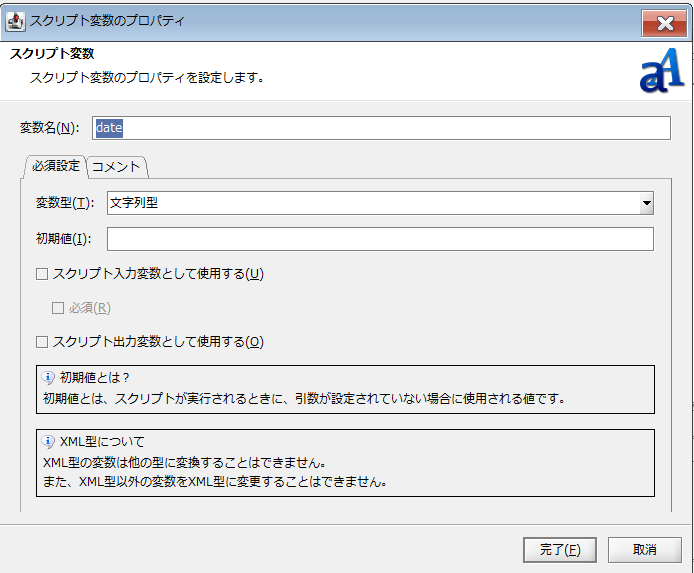Toggle the 必須(R) checkbox
The image size is (694, 573).
pyautogui.click(x=58, y=308)
